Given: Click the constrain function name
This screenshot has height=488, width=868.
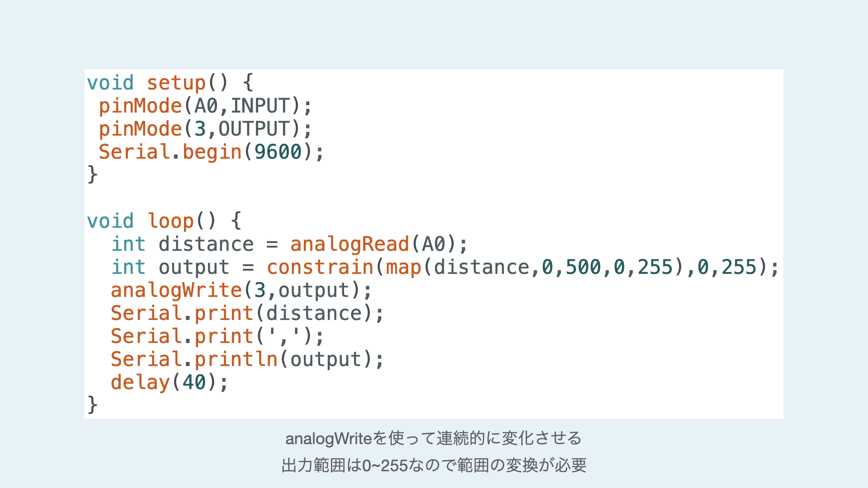Looking at the screenshot, I should [320, 267].
